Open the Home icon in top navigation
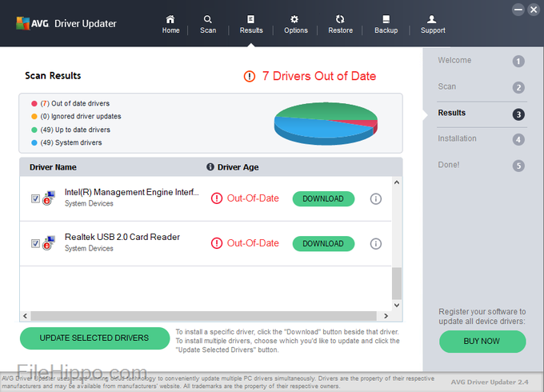This screenshot has height=392, width=544. point(170,19)
